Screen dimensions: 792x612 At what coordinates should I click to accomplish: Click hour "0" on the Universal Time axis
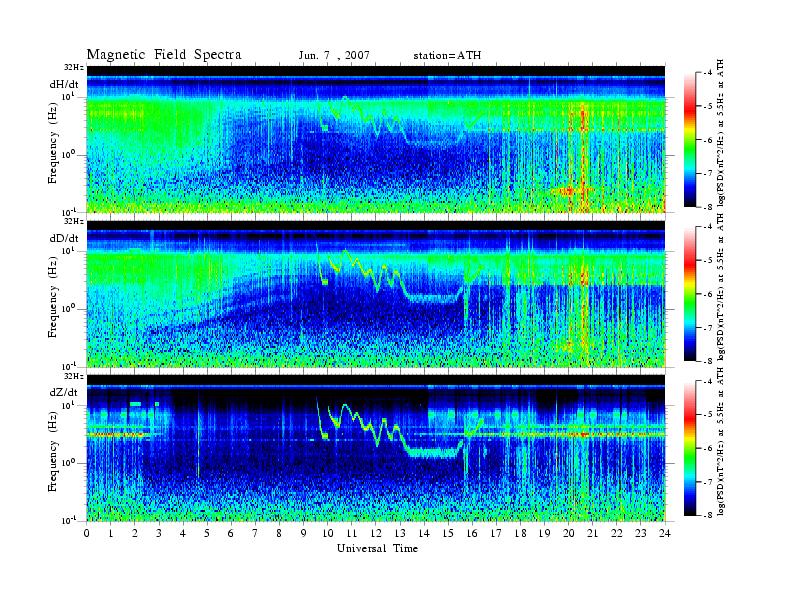tap(87, 534)
